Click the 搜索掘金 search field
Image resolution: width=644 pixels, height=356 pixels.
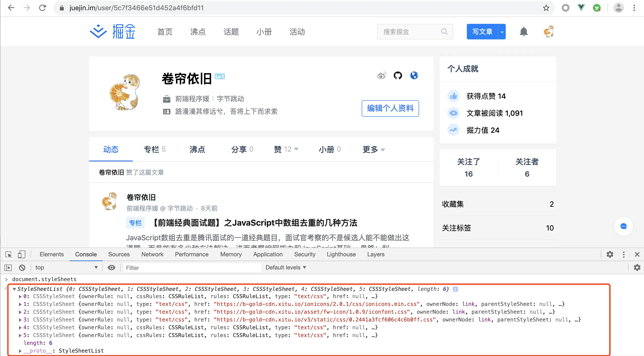tap(410, 32)
